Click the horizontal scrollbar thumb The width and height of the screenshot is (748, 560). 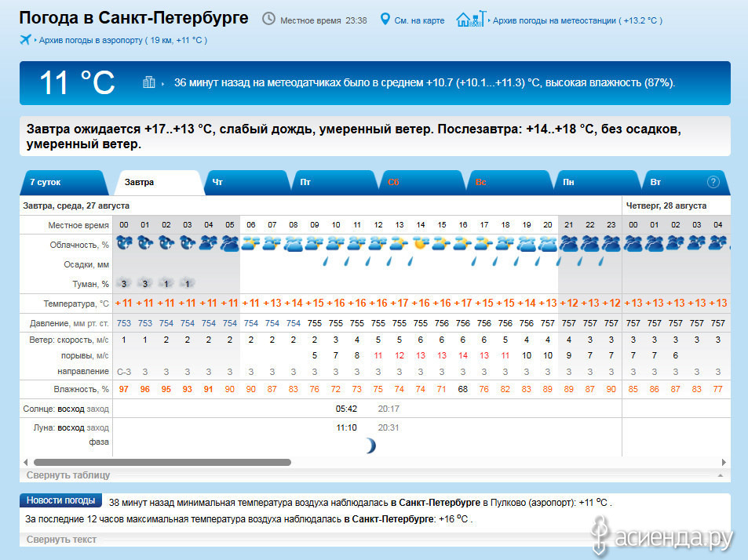coord(162,463)
